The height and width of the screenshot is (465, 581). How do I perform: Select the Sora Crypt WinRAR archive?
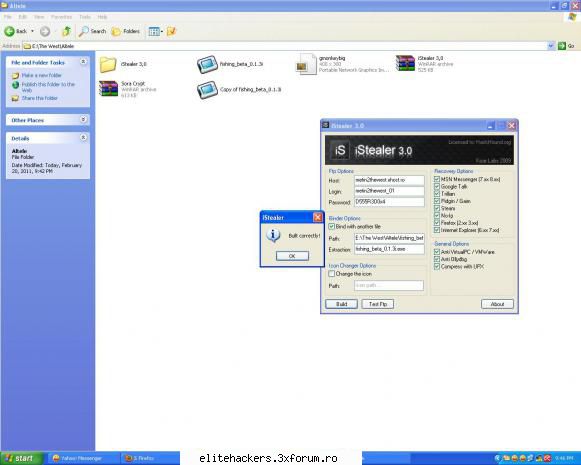point(108,89)
